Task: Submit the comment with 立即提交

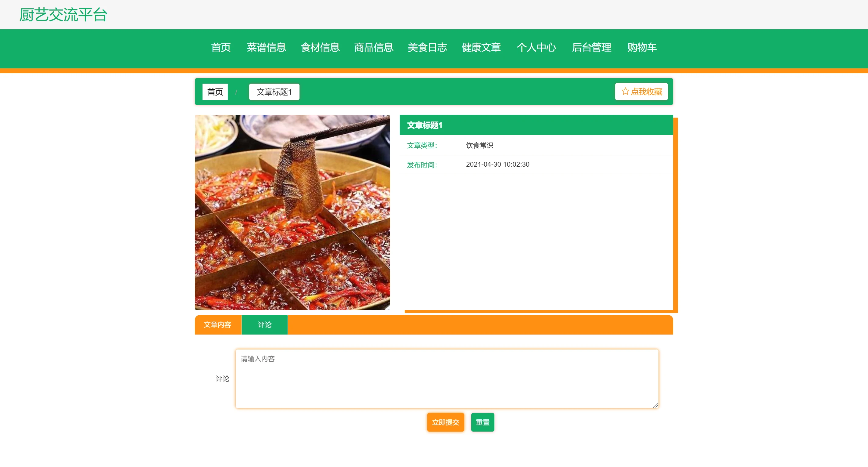Action: click(x=446, y=422)
